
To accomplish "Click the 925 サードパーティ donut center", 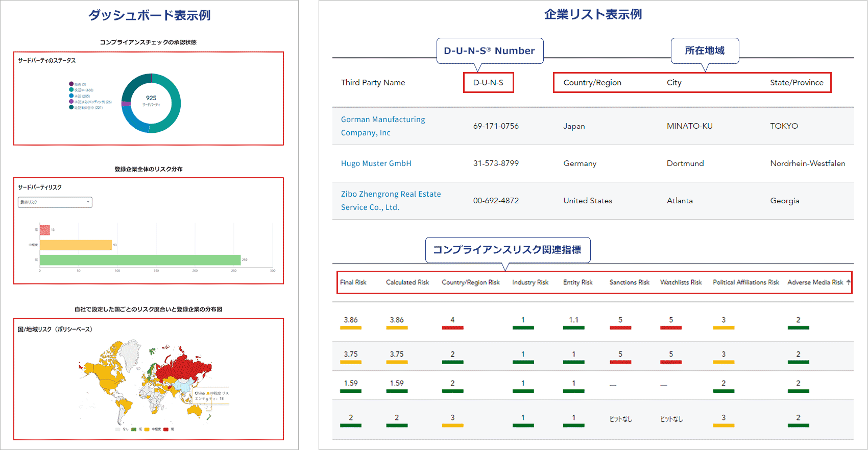I will pyautogui.click(x=151, y=101).
